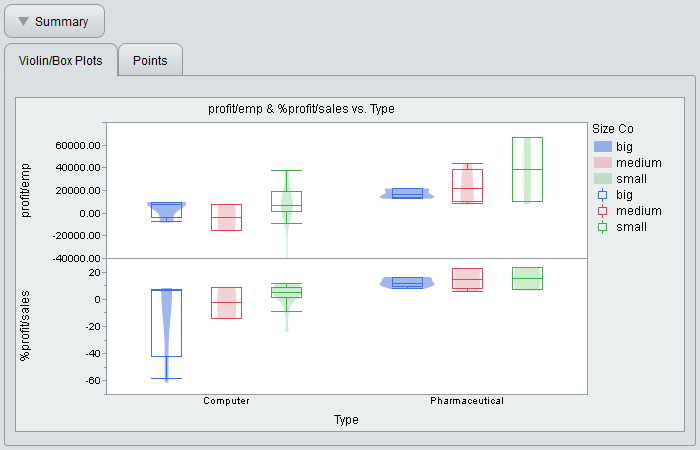700x450 pixels.
Task: Click the chart title profit/emp & %profit/sales vs. Type
Action: [301, 108]
